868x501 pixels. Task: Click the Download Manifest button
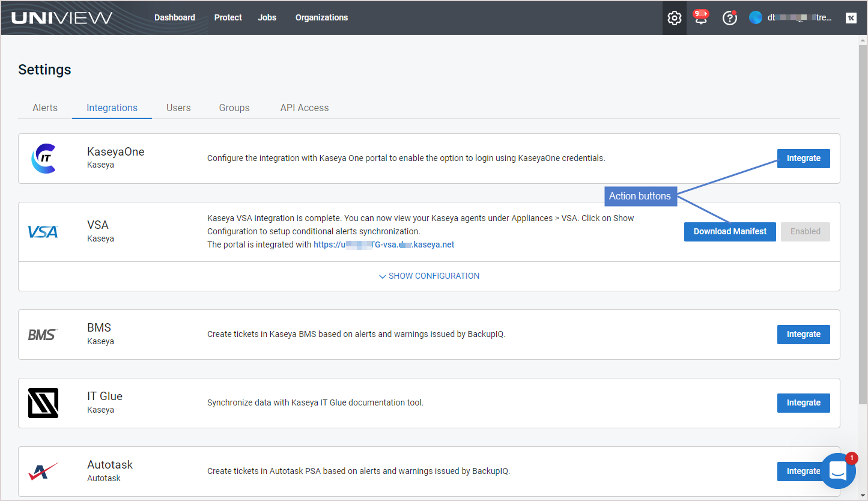click(730, 232)
